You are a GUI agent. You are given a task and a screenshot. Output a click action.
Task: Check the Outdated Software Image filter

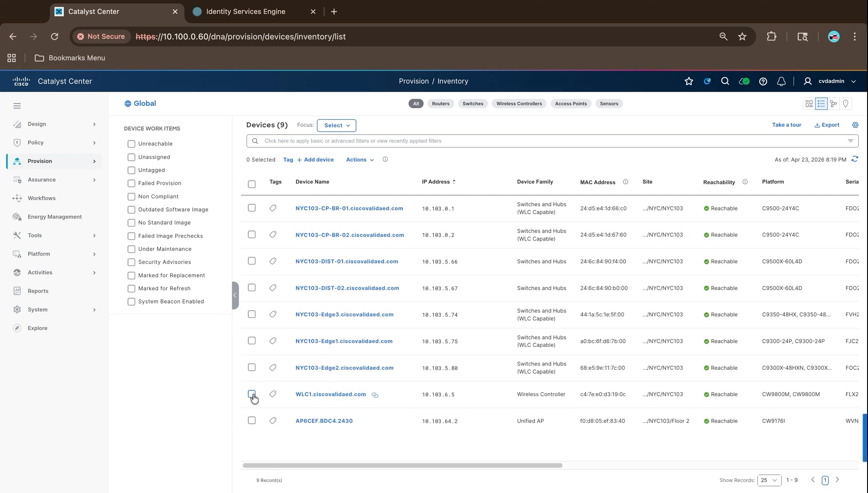pyautogui.click(x=131, y=210)
